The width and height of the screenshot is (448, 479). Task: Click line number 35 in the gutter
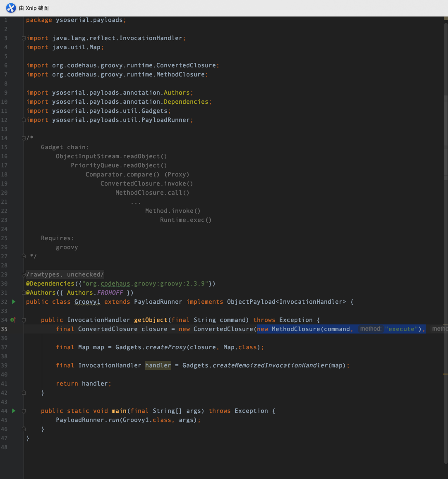(4, 329)
